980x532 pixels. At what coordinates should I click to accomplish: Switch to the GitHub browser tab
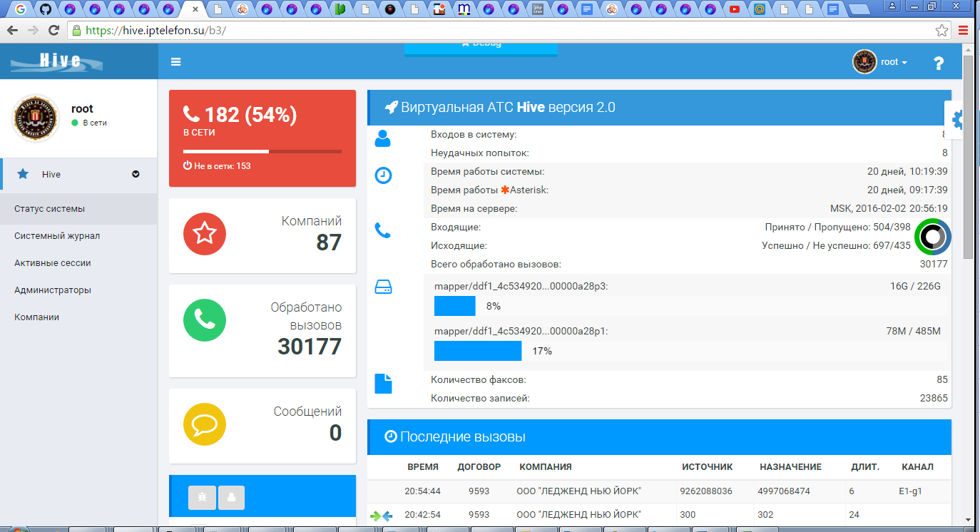click(x=46, y=9)
